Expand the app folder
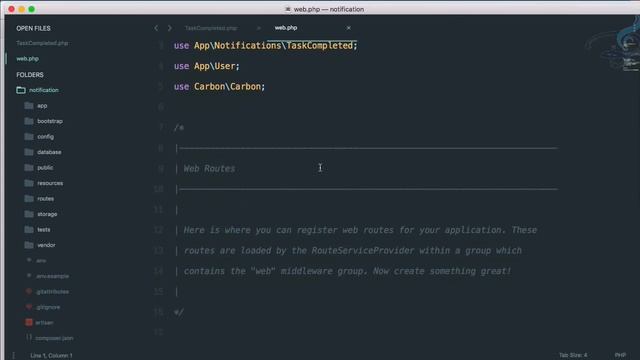The height and width of the screenshot is (360, 640). [x=36, y=106]
